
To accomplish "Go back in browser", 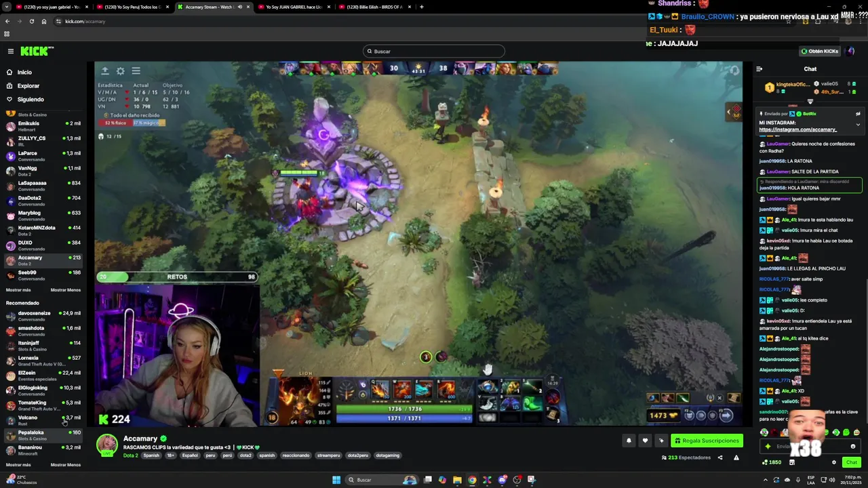I will (x=7, y=21).
